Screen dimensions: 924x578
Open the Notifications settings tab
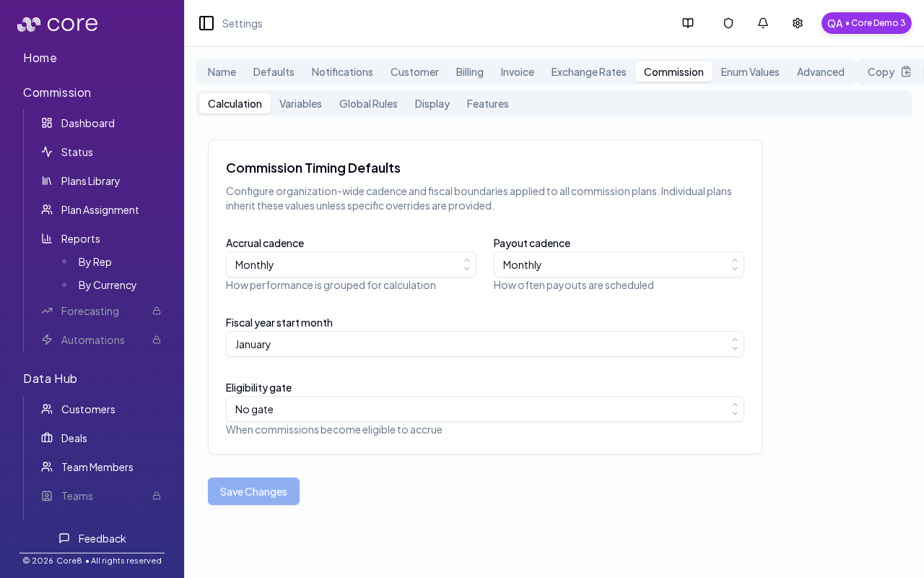[x=342, y=72]
